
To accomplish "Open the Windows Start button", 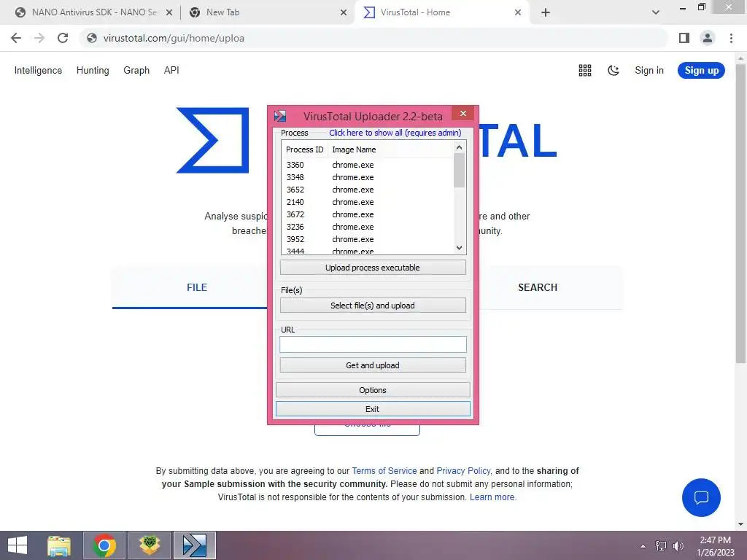I will [x=18, y=545].
